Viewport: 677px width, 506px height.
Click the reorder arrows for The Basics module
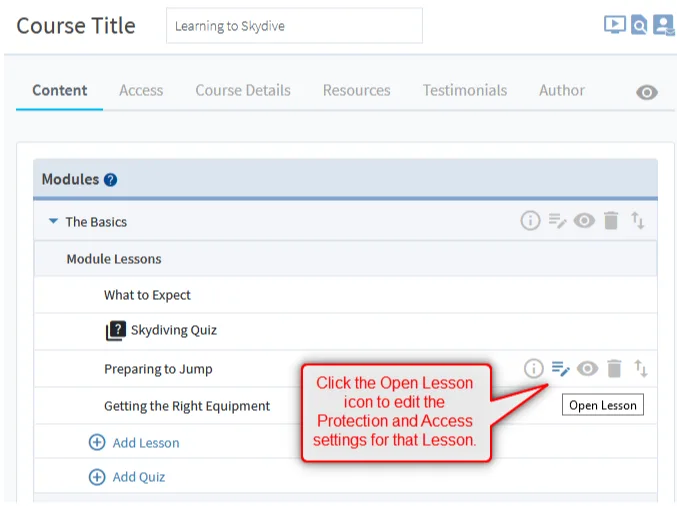click(x=638, y=221)
